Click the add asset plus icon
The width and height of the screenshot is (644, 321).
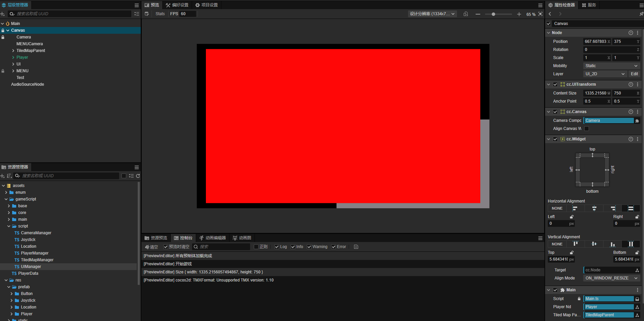(2, 176)
